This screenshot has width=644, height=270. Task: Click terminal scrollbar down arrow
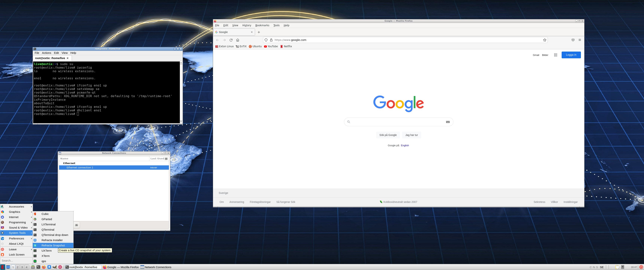pos(181,122)
